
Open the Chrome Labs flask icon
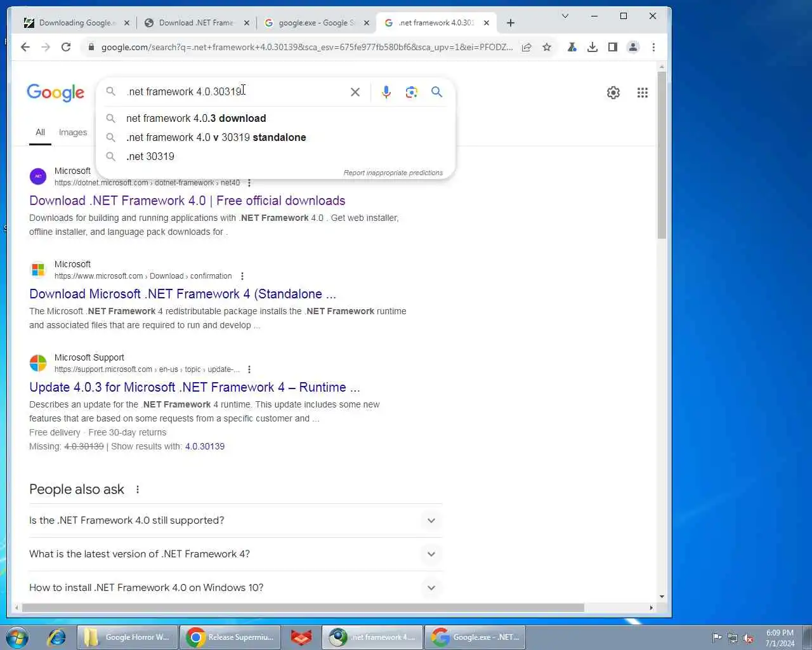[572, 47]
